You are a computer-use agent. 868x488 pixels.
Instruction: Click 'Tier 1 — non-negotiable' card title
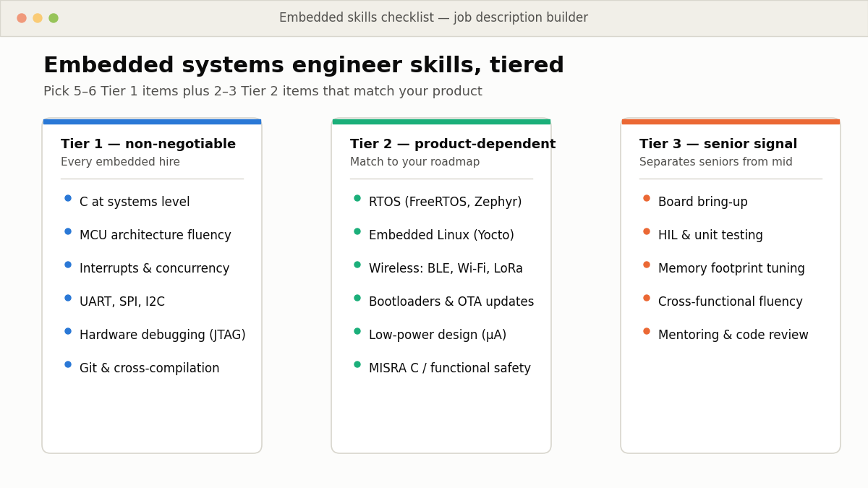(x=148, y=145)
